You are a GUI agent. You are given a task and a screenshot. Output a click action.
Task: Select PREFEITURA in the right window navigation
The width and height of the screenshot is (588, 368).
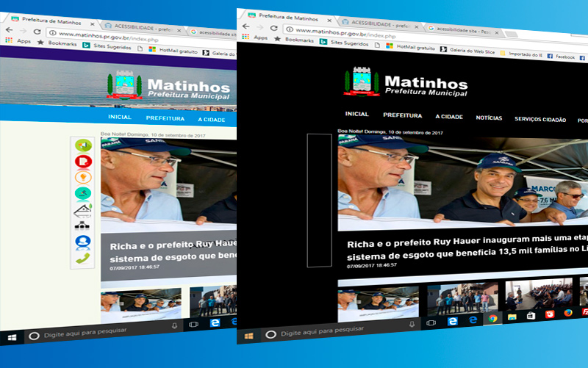point(402,115)
